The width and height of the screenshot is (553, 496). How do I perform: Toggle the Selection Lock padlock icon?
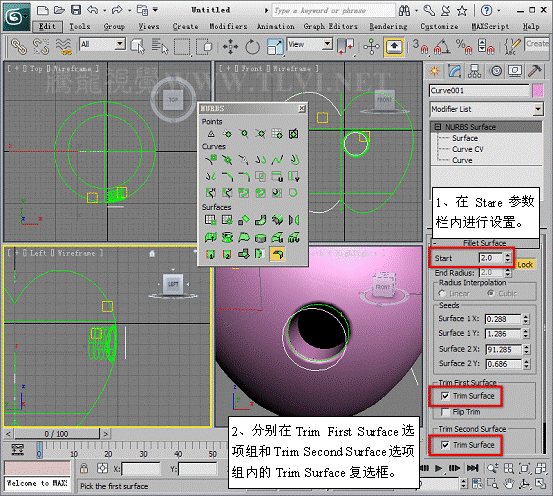pyautogui.click(x=84, y=468)
